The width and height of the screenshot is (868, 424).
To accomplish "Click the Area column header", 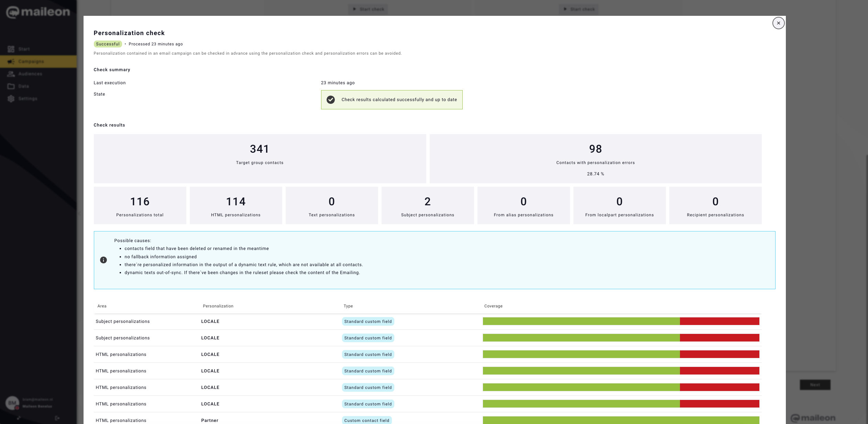I will tap(102, 306).
